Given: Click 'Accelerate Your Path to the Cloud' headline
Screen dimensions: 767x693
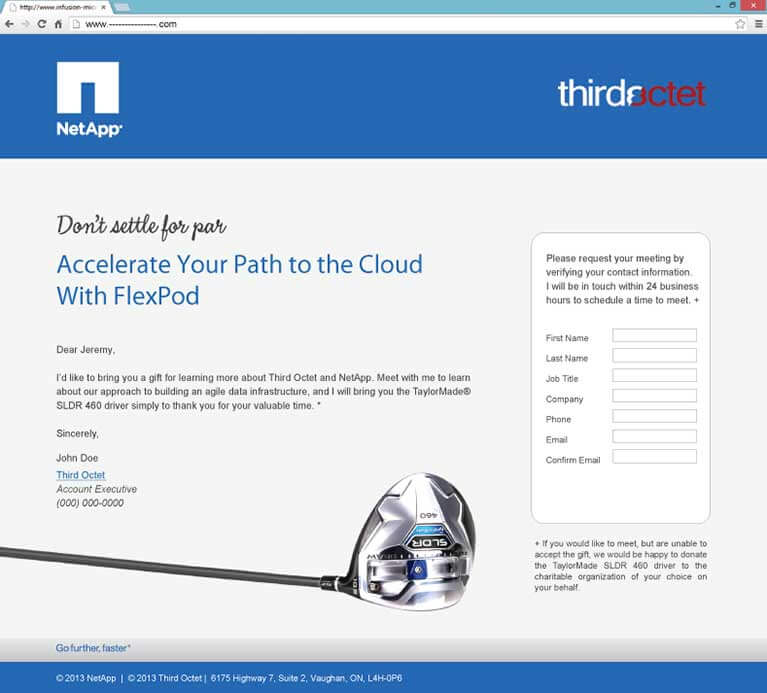Looking at the screenshot, I should 240,265.
